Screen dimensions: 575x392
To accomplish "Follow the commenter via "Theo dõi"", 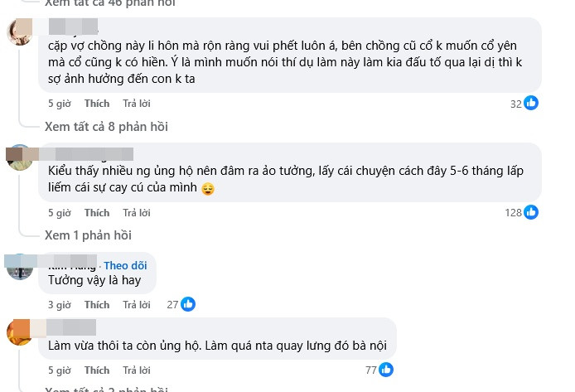I will pyautogui.click(x=125, y=265).
